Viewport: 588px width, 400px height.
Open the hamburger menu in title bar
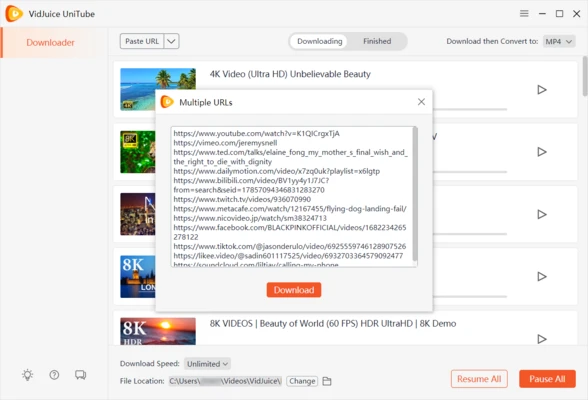click(x=524, y=13)
